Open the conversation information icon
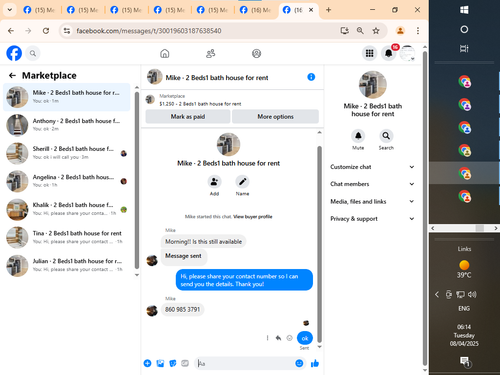Screen dimensions: 500x375 coord(311,77)
